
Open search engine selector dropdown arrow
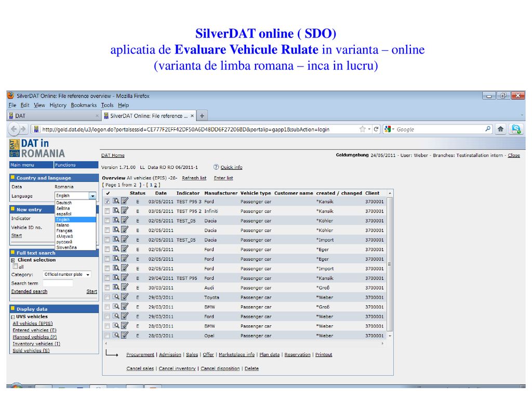393,129
